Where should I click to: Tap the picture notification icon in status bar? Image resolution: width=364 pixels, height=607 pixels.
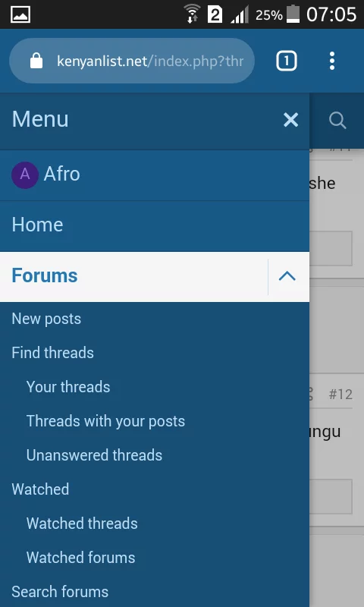coord(20,14)
